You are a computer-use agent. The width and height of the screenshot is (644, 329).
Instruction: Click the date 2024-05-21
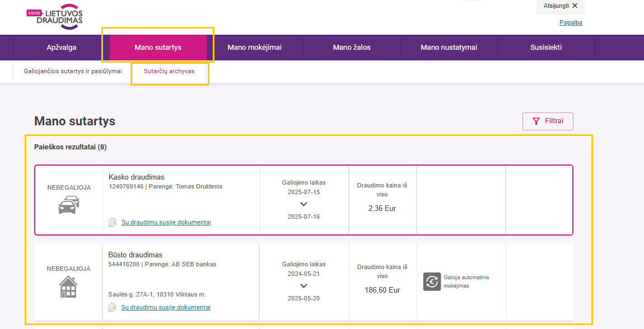click(x=304, y=274)
